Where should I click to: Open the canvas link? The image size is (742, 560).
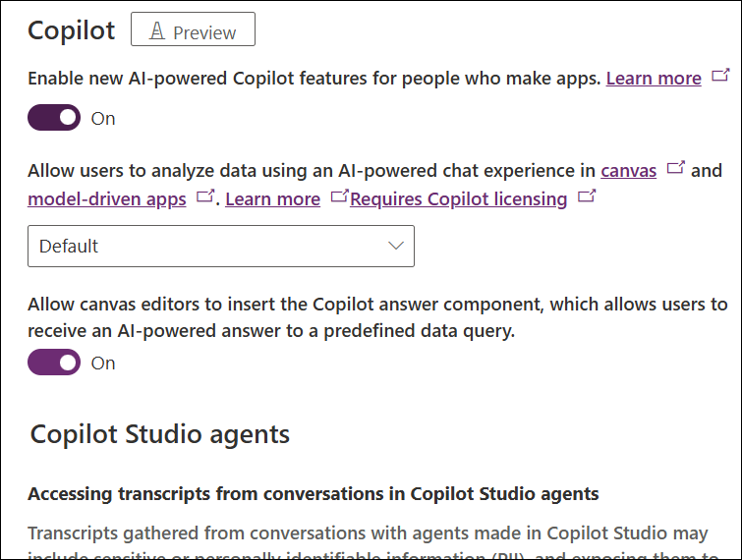pyautogui.click(x=629, y=171)
